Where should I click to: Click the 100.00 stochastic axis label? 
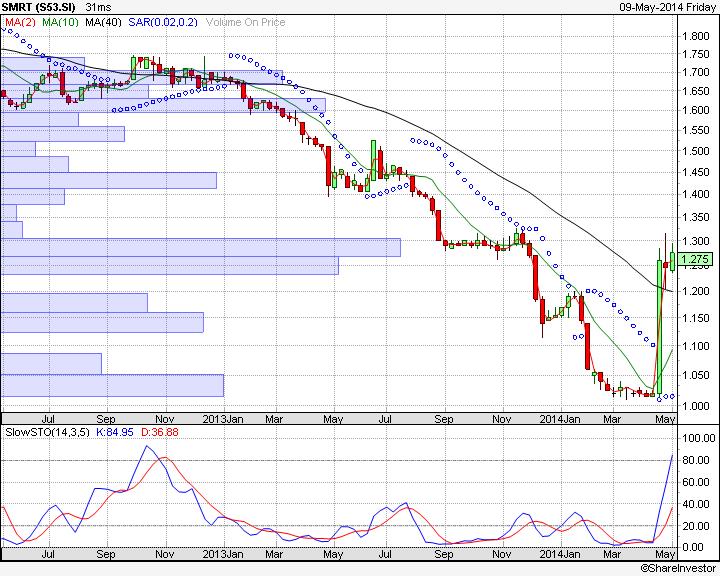[698, 438]
